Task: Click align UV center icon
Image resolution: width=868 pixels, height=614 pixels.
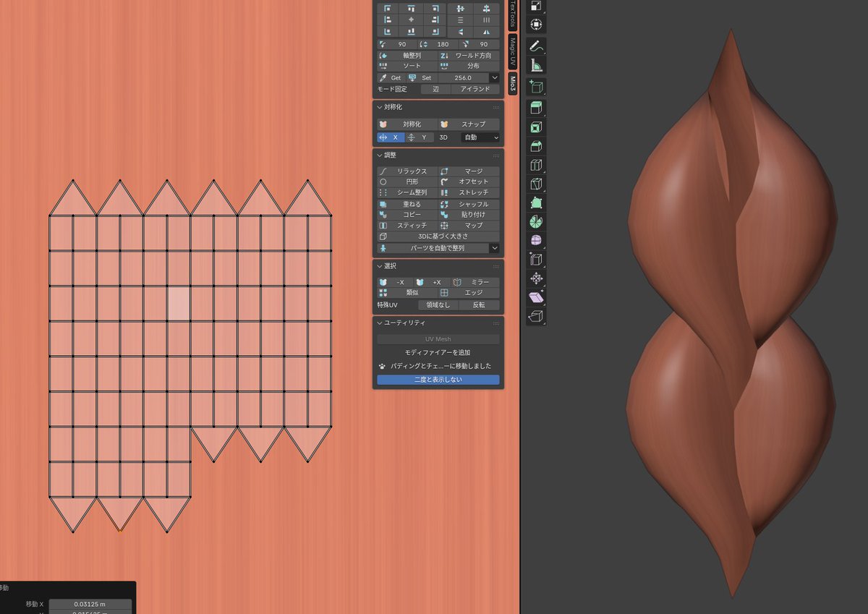Action: pos(411,20)
